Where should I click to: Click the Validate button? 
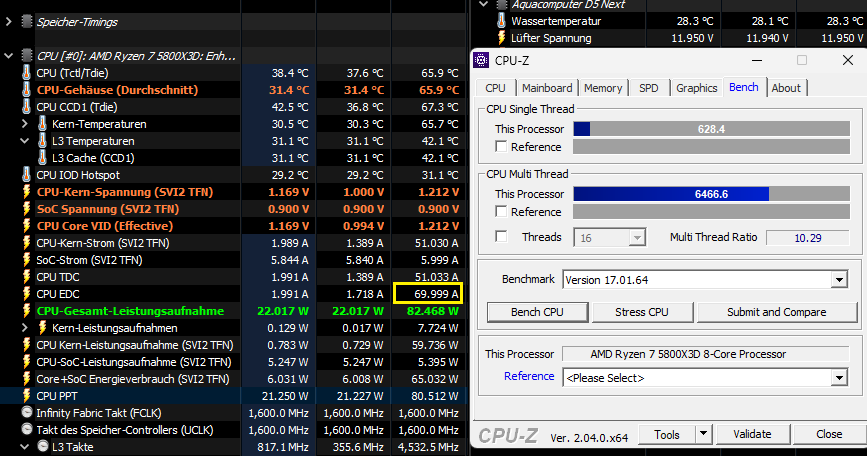(x=752, y=434)
